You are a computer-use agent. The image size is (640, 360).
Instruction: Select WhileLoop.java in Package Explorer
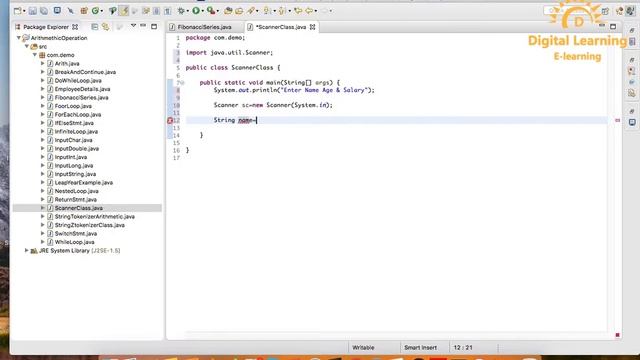click(x=75, y=242)
